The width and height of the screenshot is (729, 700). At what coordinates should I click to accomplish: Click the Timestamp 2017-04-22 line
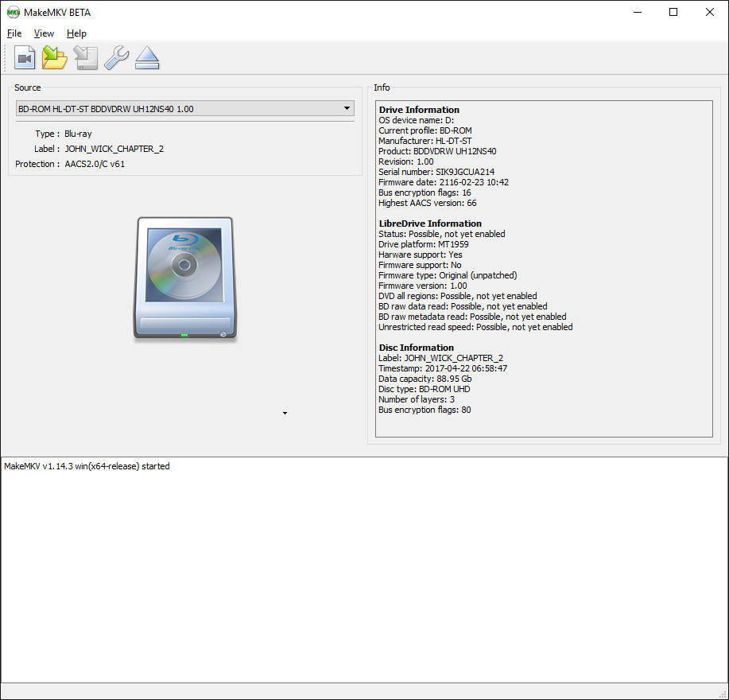tap(443, 369)
